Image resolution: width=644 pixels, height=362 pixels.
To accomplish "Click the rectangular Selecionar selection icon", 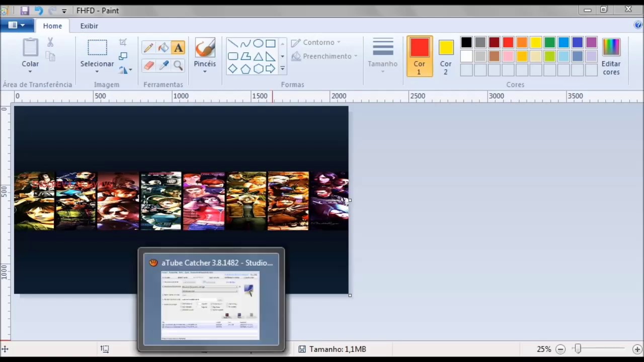I will (x=97, y=48).
